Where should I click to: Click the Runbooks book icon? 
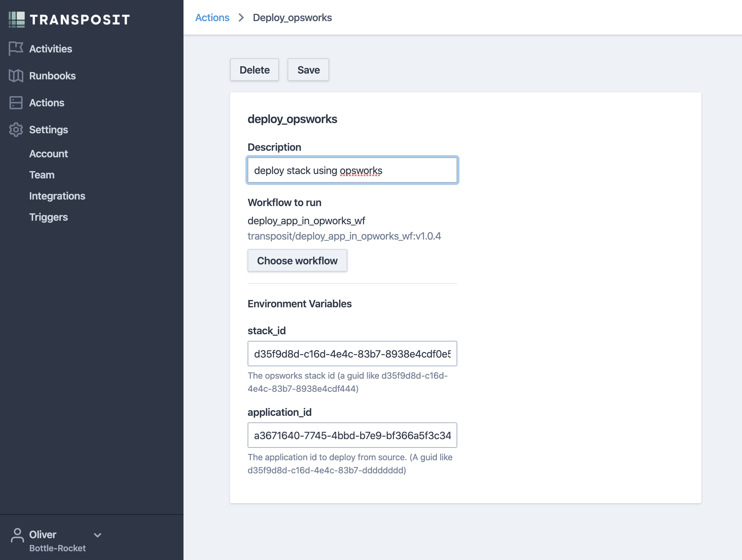click(x=16, y=76)
